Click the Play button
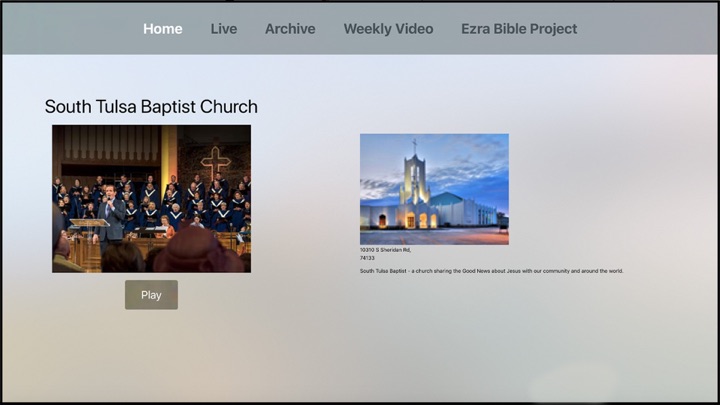The height and width of the screenshot is (405, 720). [x=151, y=295]
